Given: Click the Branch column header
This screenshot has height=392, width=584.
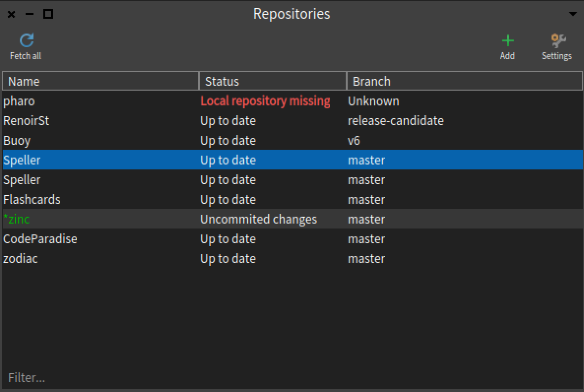Looking at the screenshot, I should coord(464,81).
